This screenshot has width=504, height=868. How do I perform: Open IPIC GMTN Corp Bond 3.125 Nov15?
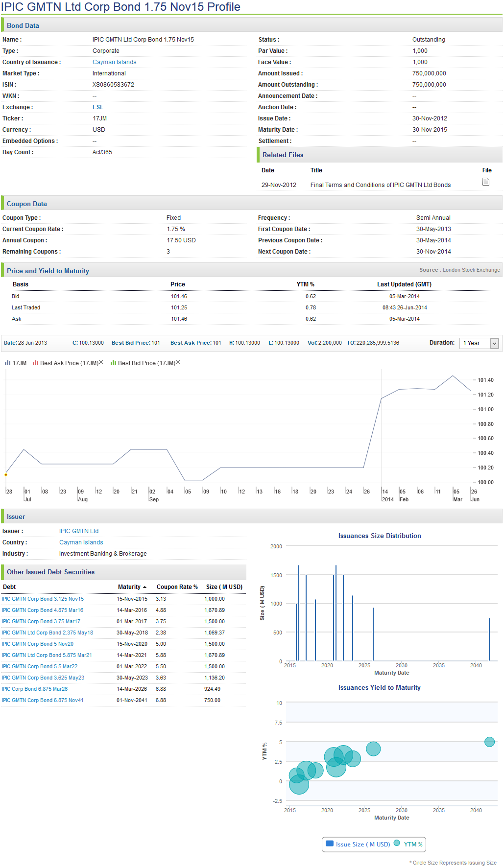point(43,599)
